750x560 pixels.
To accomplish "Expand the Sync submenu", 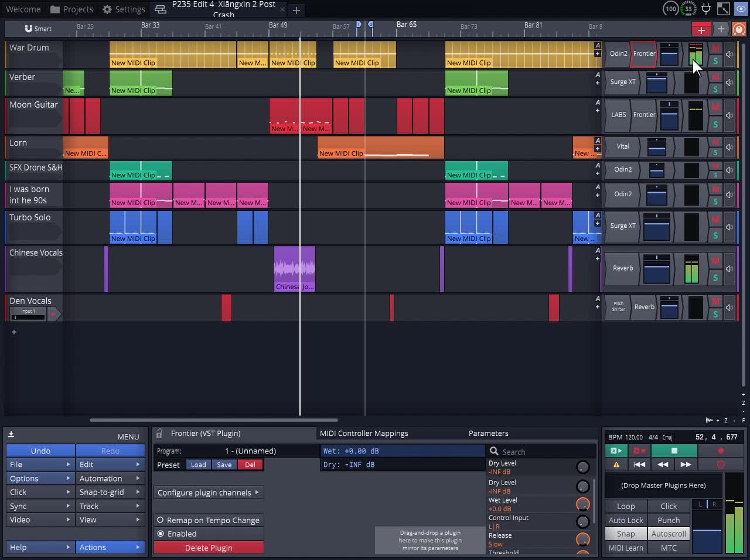I will (x=40, y=506).
